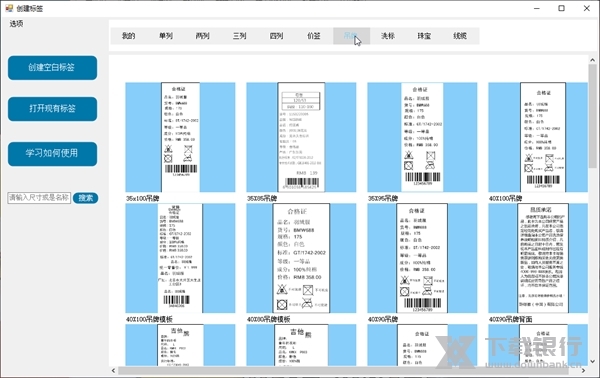Switch to the 珠宝 tab
Viewport: 600px width, 378px height.
point(424,36)
